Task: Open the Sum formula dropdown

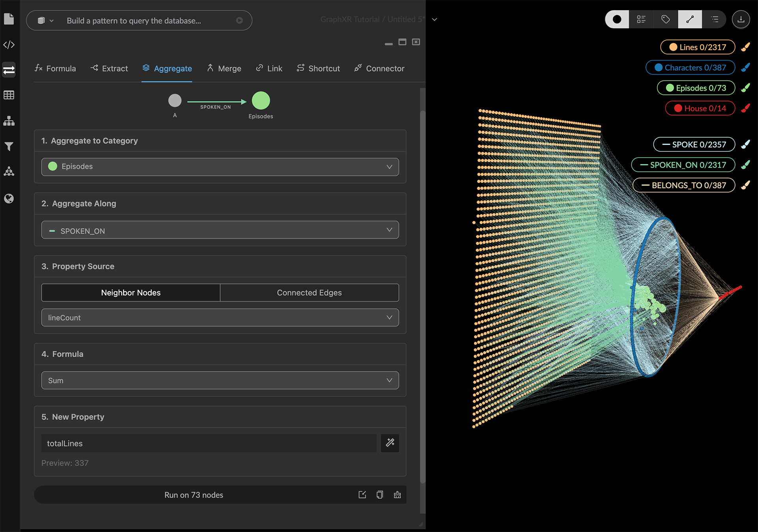Action: click(x=220, y=380)
